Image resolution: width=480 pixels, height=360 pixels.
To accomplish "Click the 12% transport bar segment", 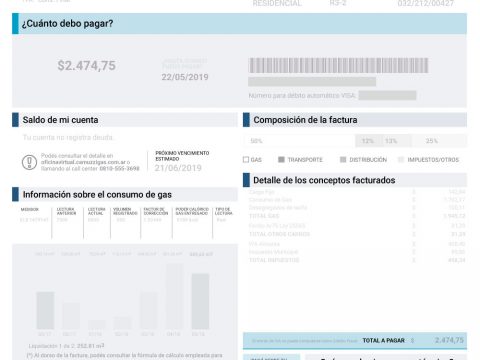I will pos(369,141).
